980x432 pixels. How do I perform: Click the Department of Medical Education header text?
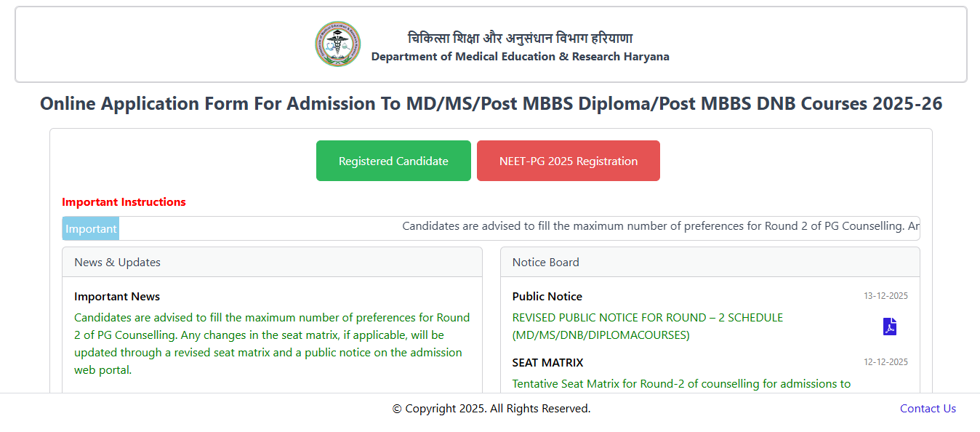[x=520, y=57]
